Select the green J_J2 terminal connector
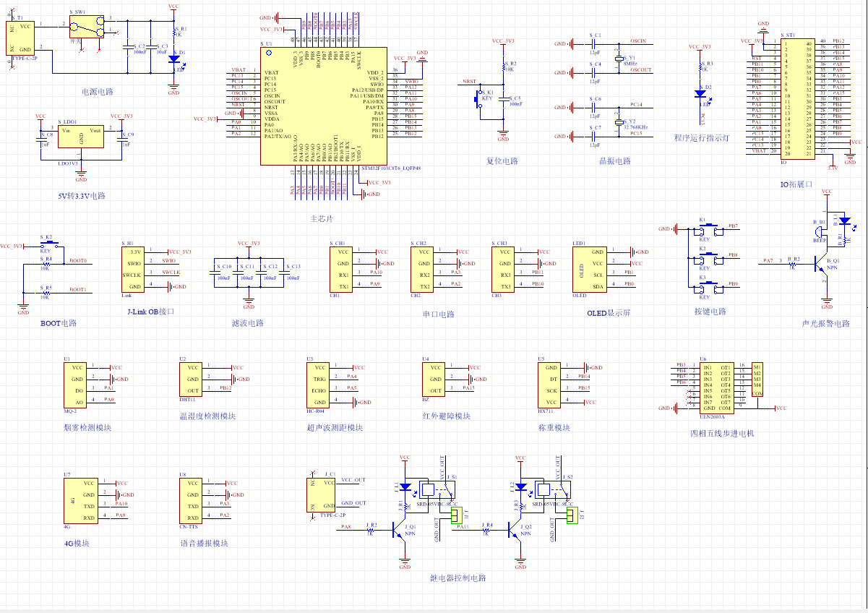This screenshot has width=868, height=613. point(572,515)
